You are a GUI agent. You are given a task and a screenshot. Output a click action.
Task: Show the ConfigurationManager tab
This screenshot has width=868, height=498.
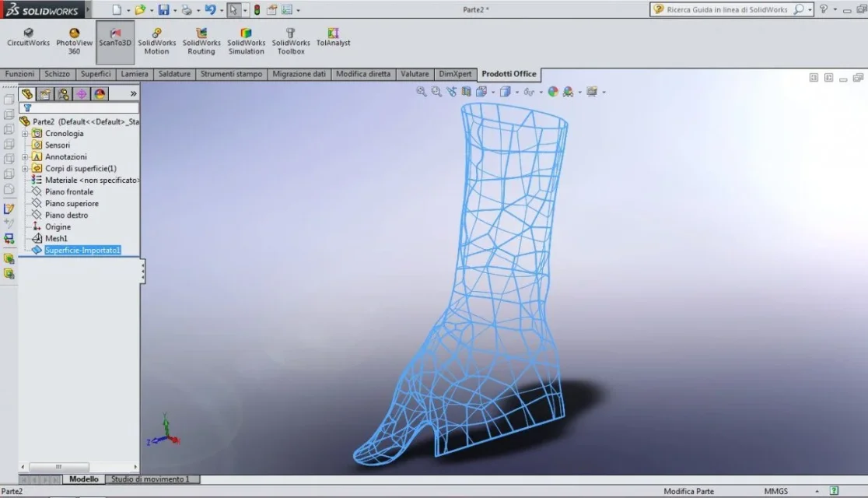point(63,93)
